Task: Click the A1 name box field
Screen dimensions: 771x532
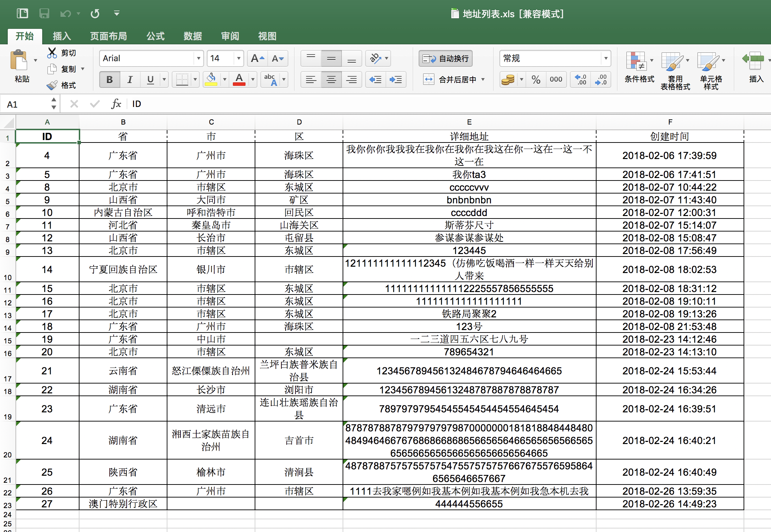Action: pos(26,104)
